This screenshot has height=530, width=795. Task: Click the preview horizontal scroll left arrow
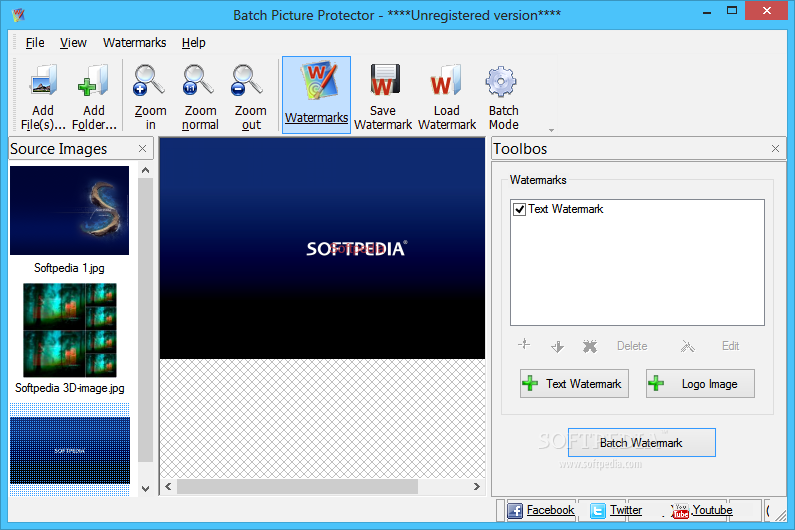click(x=168, y=486)
